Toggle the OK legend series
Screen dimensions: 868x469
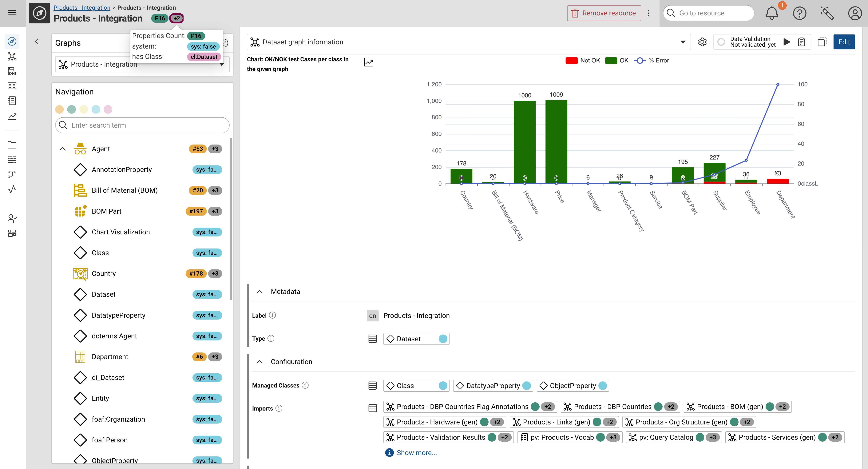[617, 61]
